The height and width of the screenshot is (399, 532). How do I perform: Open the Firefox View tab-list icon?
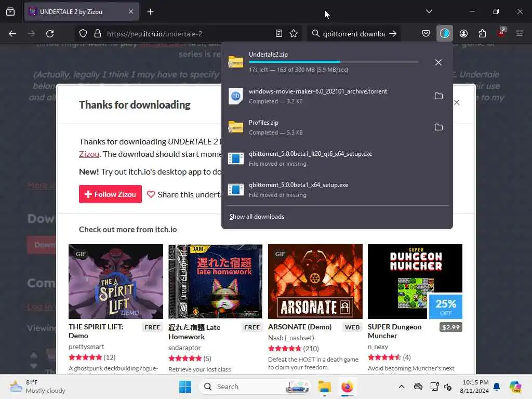point(10,11)
